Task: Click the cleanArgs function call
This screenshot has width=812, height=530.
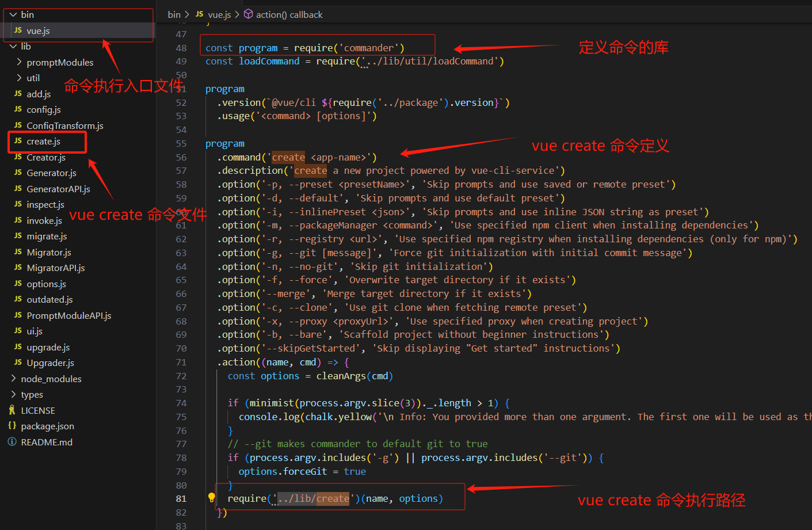Action: pos(341,376)
